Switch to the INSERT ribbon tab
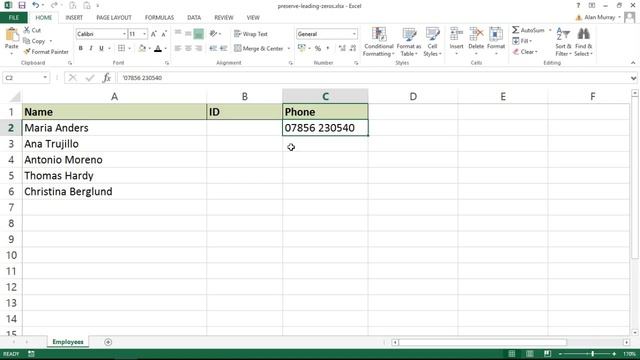Screen dimensions: 640x360 [74, 18]
